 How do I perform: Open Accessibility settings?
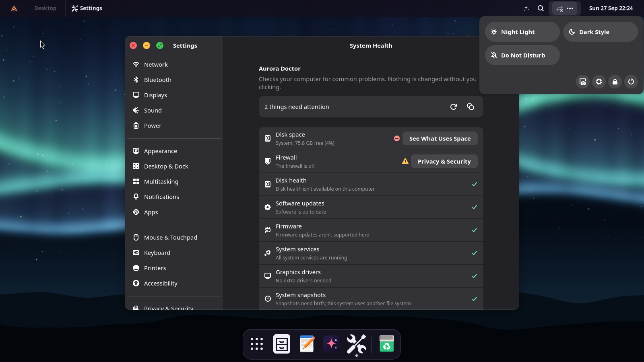click(x=174, y=283)
